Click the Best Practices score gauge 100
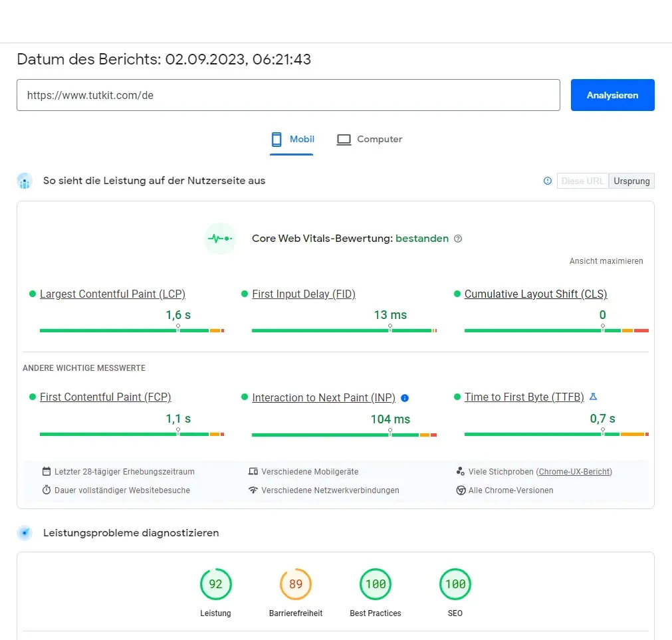 (376, 584)
